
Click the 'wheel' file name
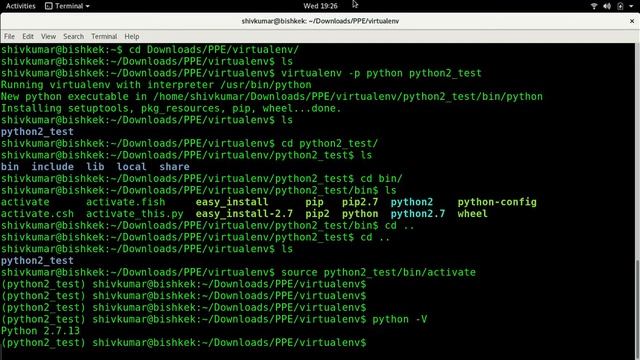click(x=472, y=214)
